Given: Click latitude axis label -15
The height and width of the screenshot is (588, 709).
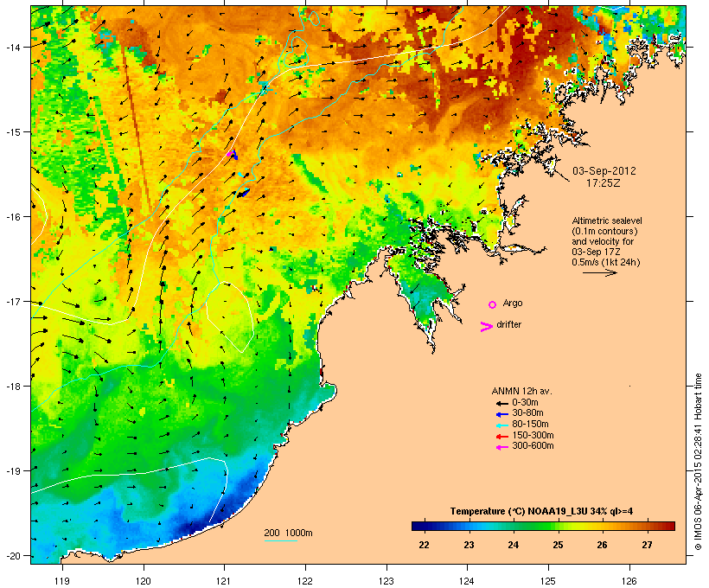Looking at the screenshot, I should coord(12,132).
